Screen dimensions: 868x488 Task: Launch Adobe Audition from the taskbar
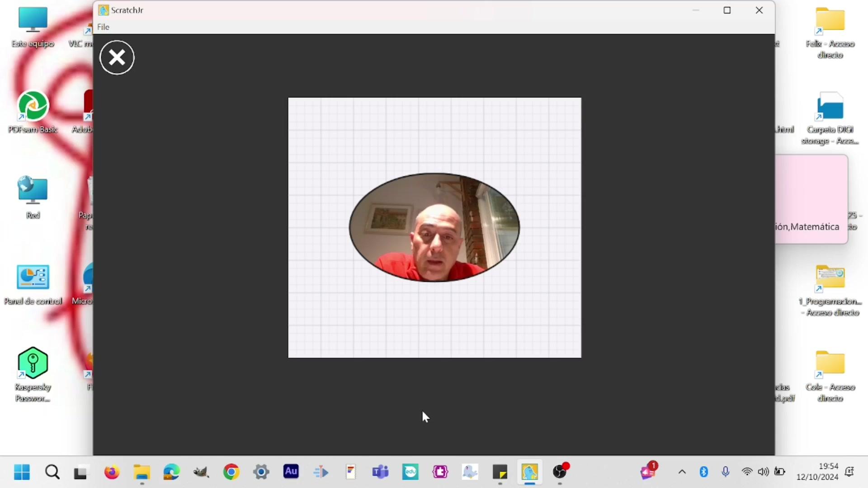pyautogui.click(x=291, y=472)
